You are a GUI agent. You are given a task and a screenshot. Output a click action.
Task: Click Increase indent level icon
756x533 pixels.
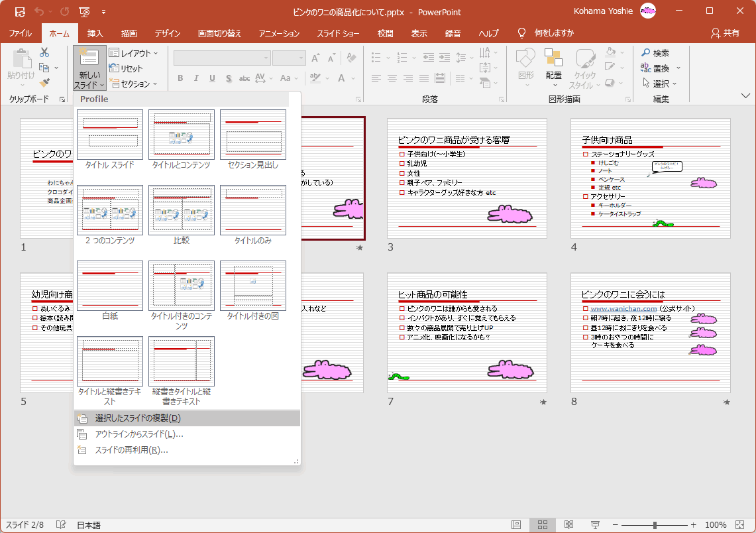click(x=445, y=58)
